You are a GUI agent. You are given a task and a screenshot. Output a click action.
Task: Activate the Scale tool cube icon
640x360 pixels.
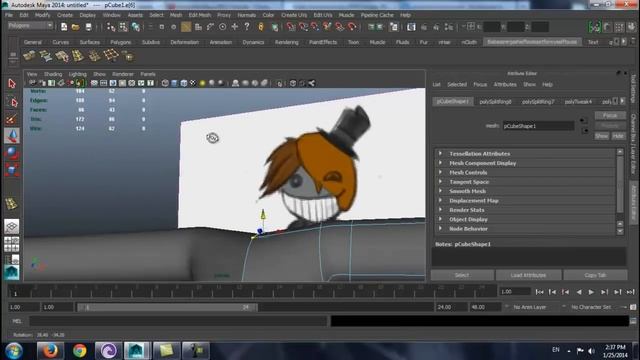12,170
